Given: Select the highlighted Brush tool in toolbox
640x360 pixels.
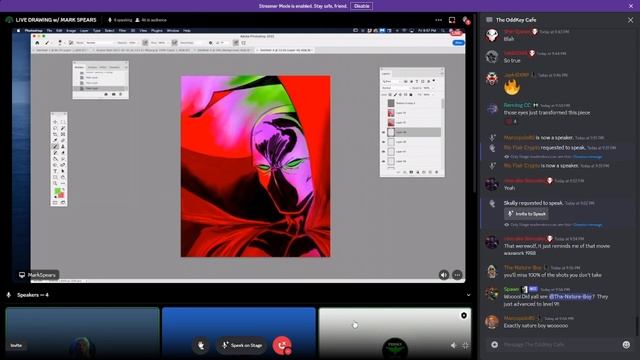Looking at the screenshot, I should [55, 147].
